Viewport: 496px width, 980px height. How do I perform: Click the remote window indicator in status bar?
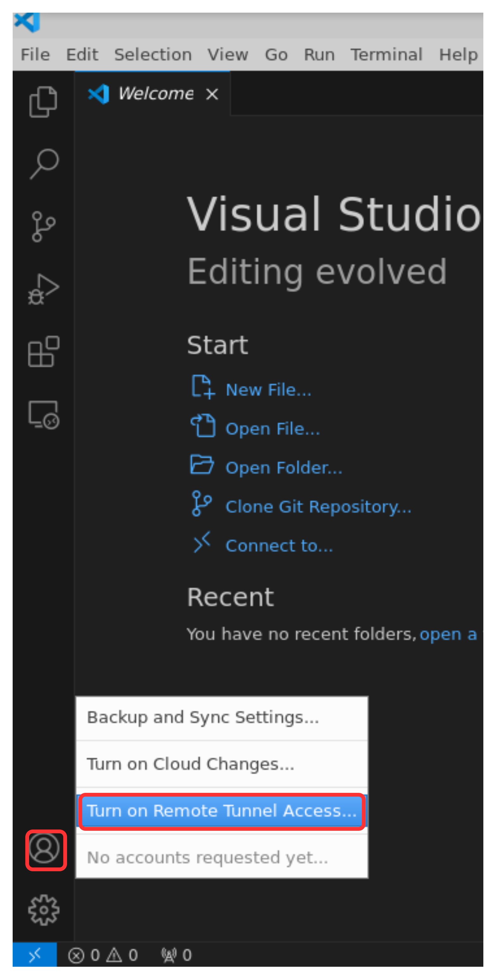pyautogui.click(x=35, y=955)
